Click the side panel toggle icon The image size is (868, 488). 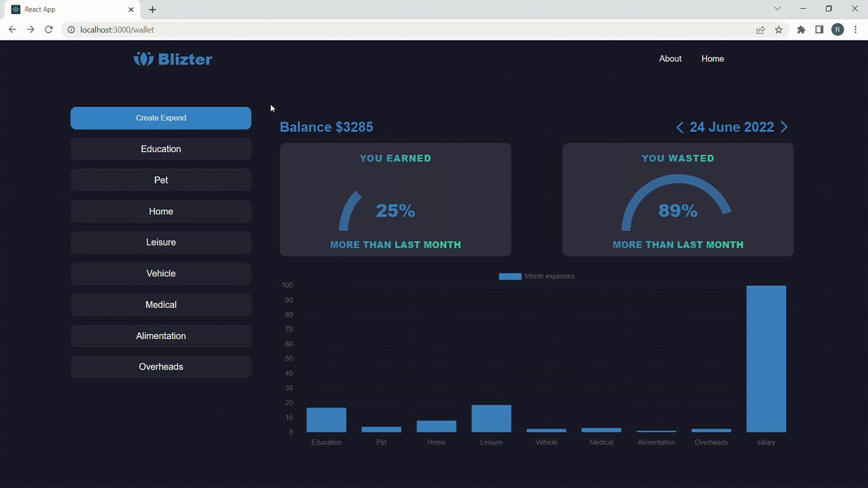[819, 29]
